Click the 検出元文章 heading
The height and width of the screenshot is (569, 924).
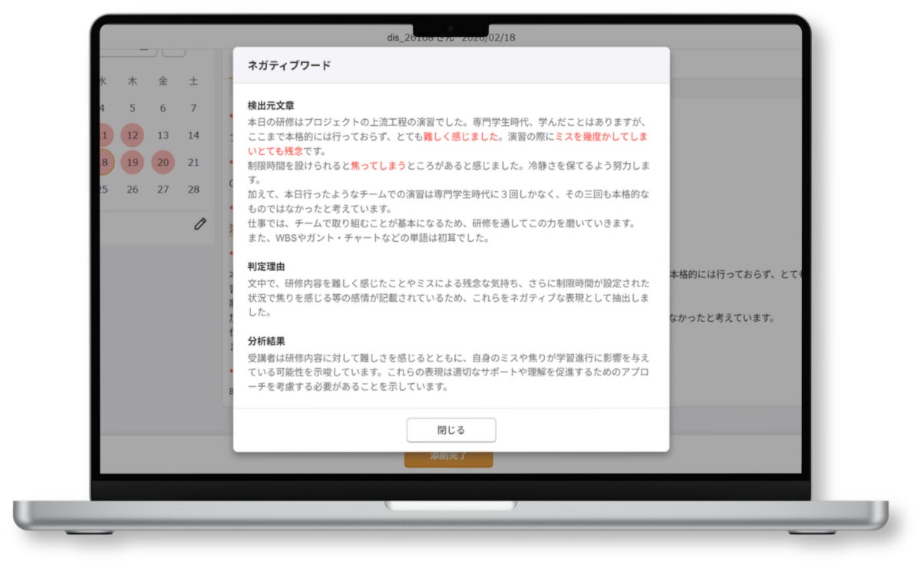[271, 105]
